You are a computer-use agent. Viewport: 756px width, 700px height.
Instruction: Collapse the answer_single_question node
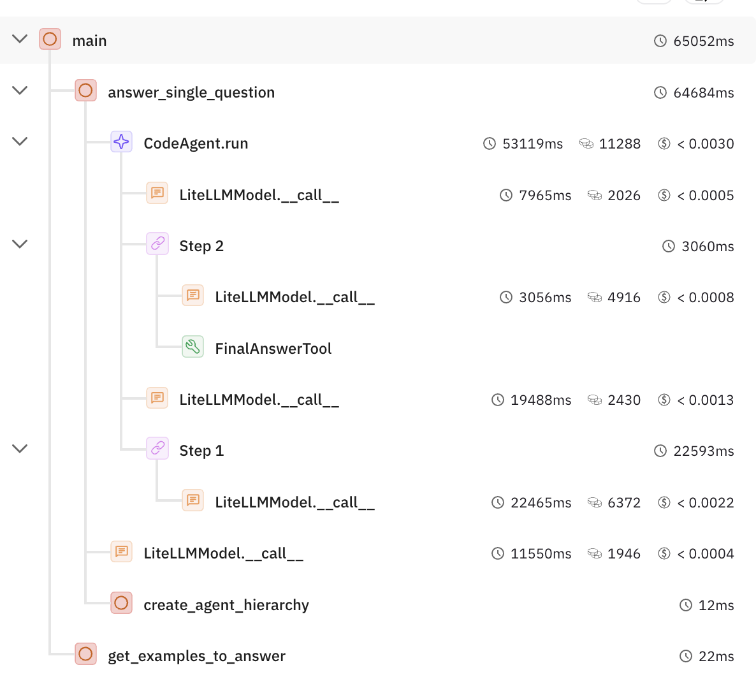pyautogui.click(x=20, y=91)
